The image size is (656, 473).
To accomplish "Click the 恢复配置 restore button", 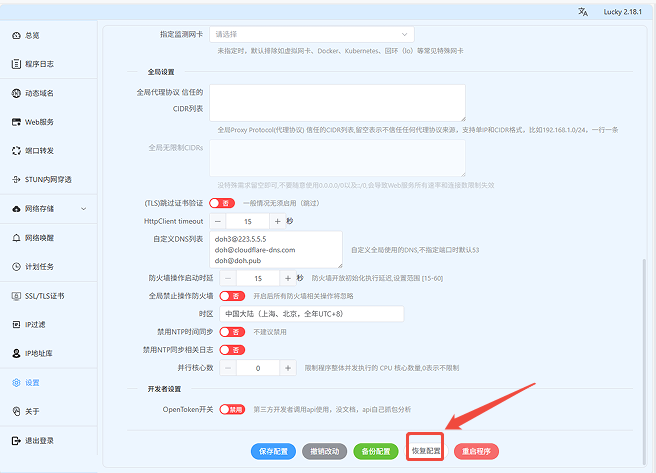I will (x=425, y=451).
